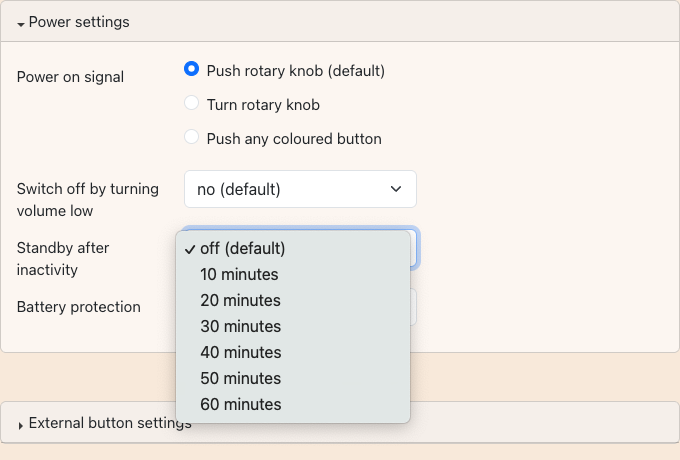Click the expand triangle beside External button settings
The image size is (680, 460).
coord(21,425)
